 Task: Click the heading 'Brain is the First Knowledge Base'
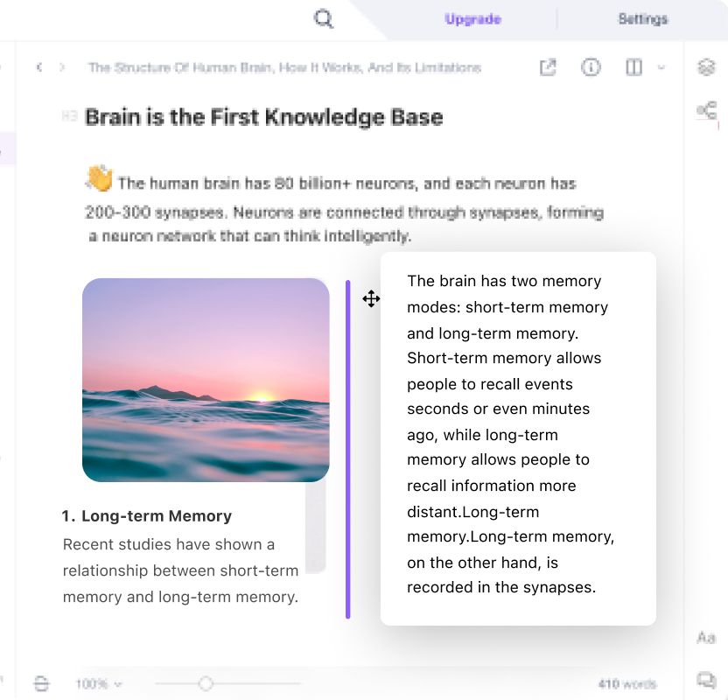(x=263, y=117)
